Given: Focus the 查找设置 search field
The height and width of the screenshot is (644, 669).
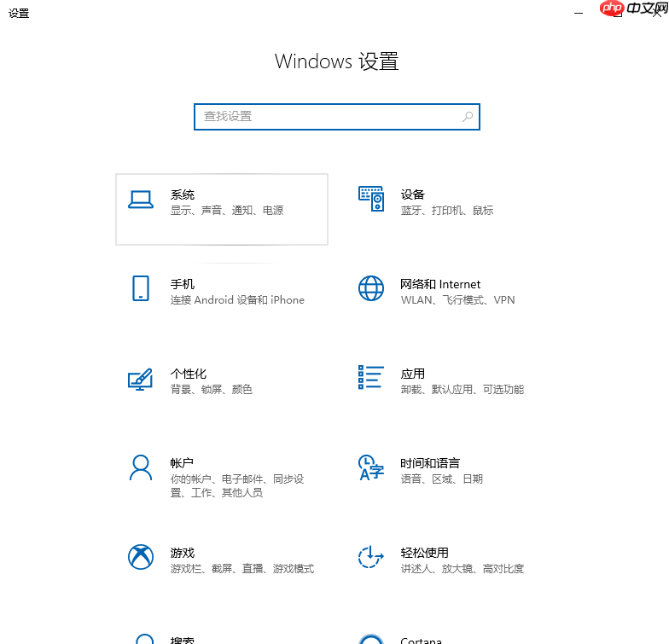Looking at the screenshot, I should point(336,117).
